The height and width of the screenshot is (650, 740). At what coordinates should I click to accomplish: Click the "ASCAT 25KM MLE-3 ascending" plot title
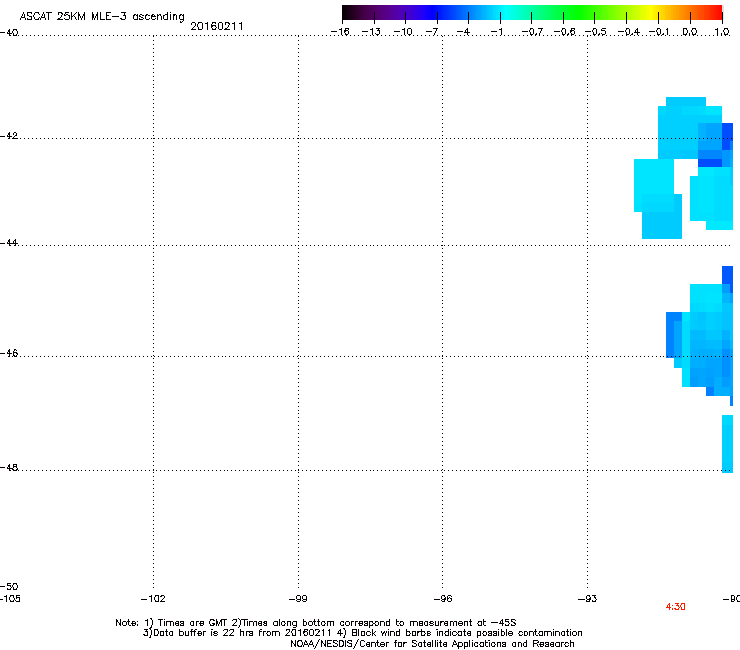click(102, 17)
